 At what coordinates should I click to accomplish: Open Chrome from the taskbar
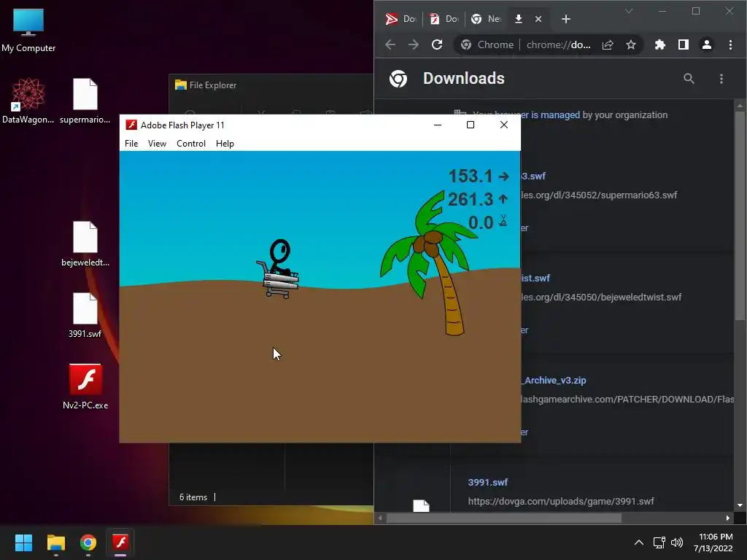point(88,542)
